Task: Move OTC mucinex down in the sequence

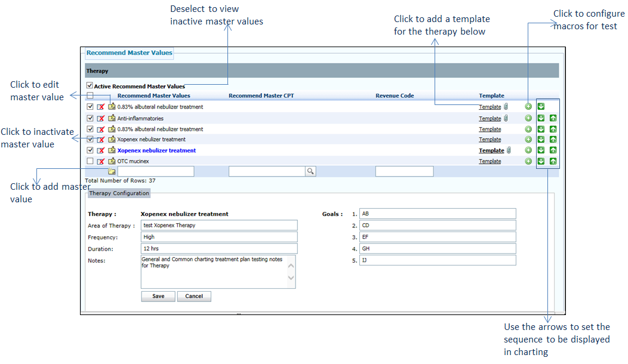Action: point(541,161)
